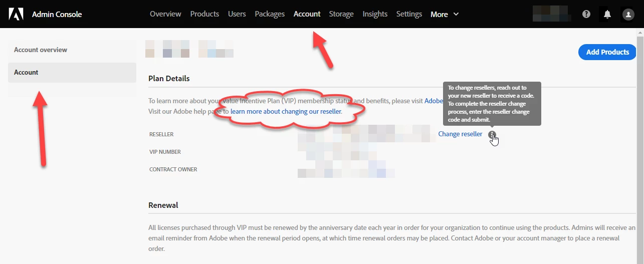The image size is (644, 264).
Task: Expand the More menu chevron
Action: pyautogui.click(x=456, y=14)
